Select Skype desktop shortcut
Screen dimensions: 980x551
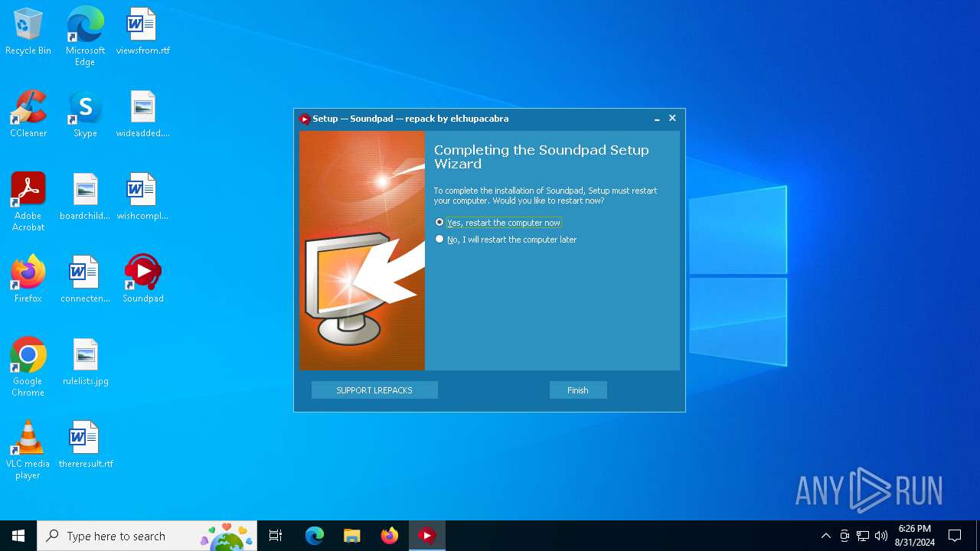point(85,115)
